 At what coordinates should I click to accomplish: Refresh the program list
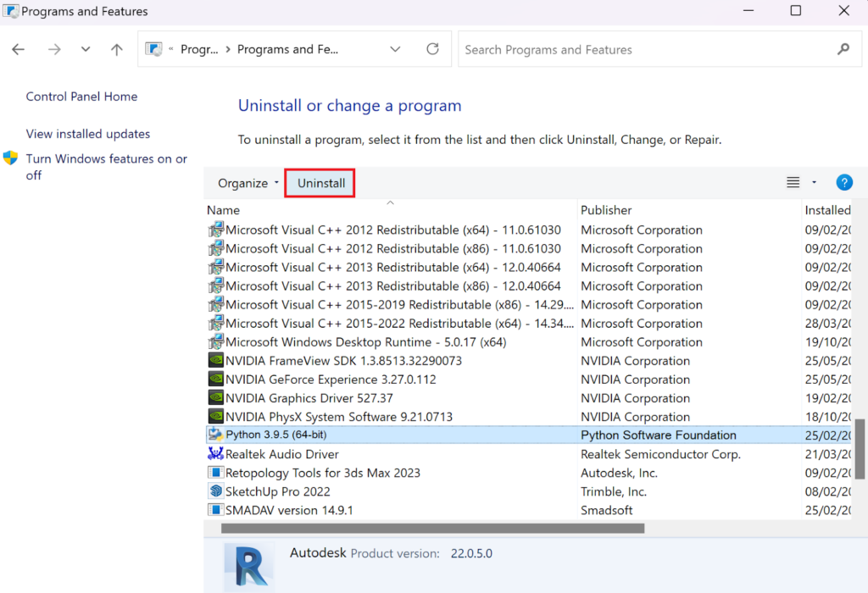[432, 49]
